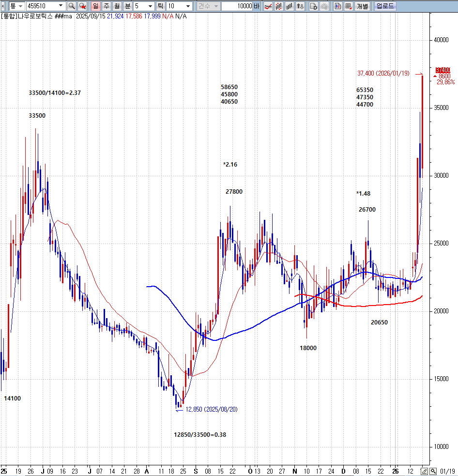Click the 개별 button
This screenshot has width=458, height=476.
click(363, 6)
